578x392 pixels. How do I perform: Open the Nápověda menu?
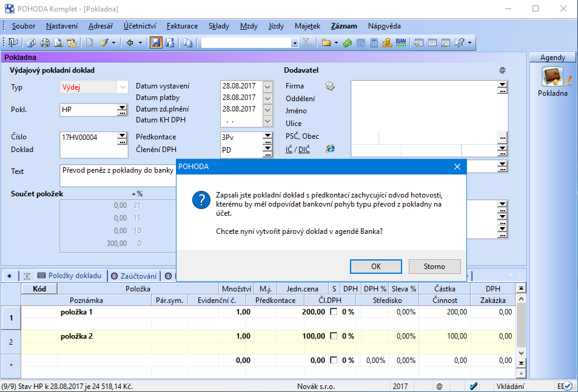(x=384, y=26)
